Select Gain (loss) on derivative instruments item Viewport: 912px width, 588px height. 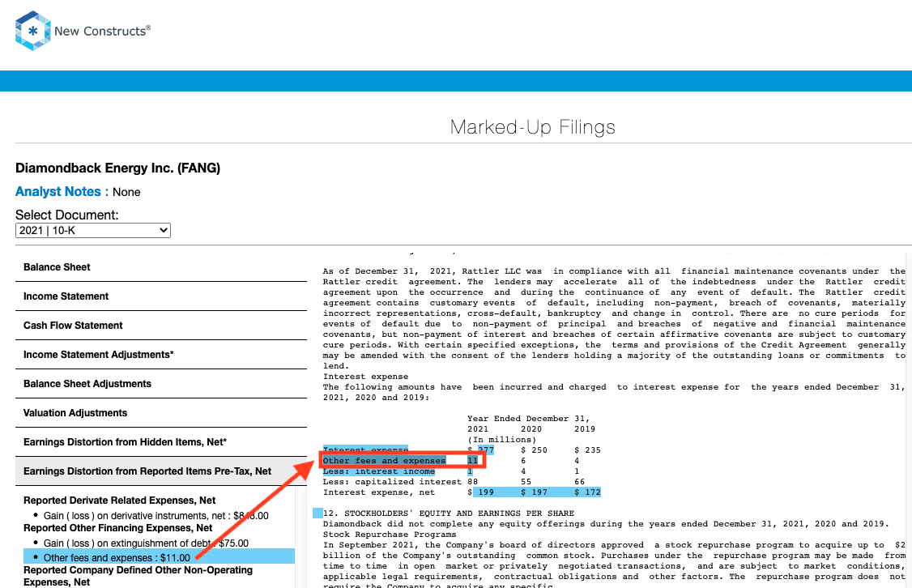coord(156,515)
